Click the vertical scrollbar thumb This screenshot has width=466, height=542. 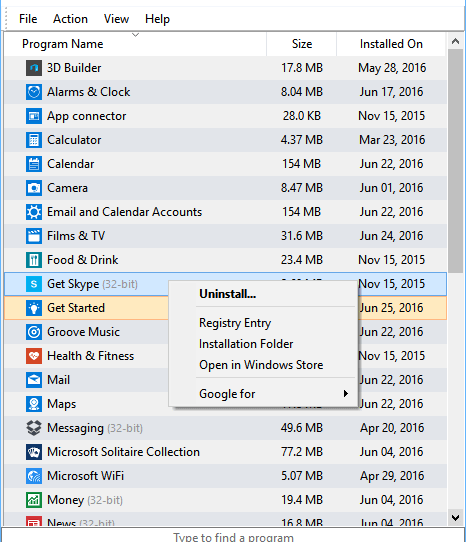pos(455,161)
